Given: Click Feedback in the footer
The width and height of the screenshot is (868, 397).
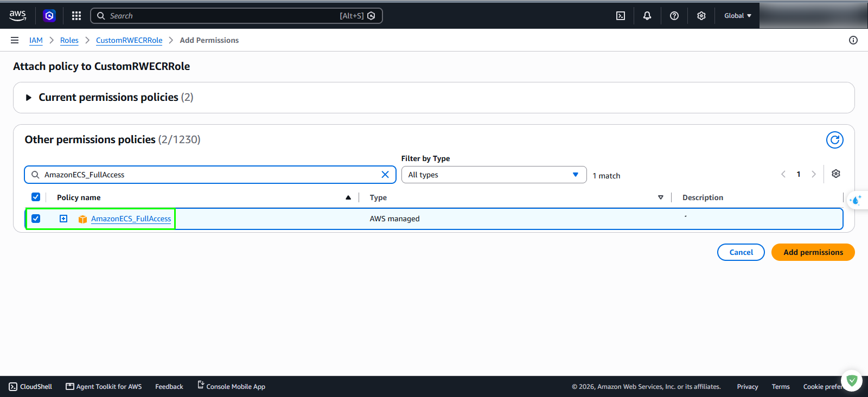Looking at the screenshot, I should point(169,387).
